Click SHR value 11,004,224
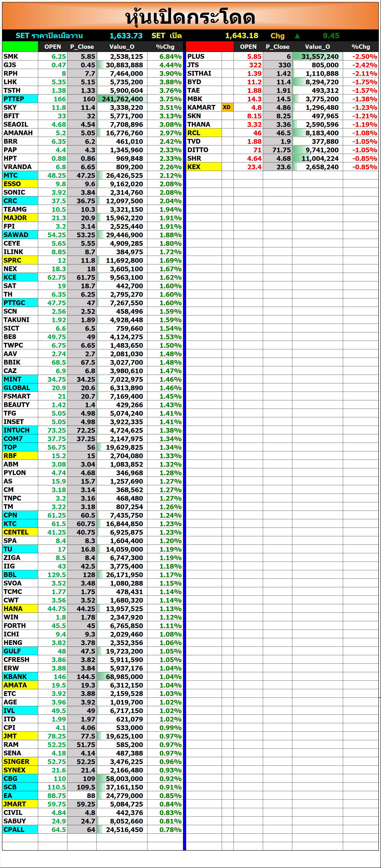Screen dimensions: 381x868 (317, 158)
